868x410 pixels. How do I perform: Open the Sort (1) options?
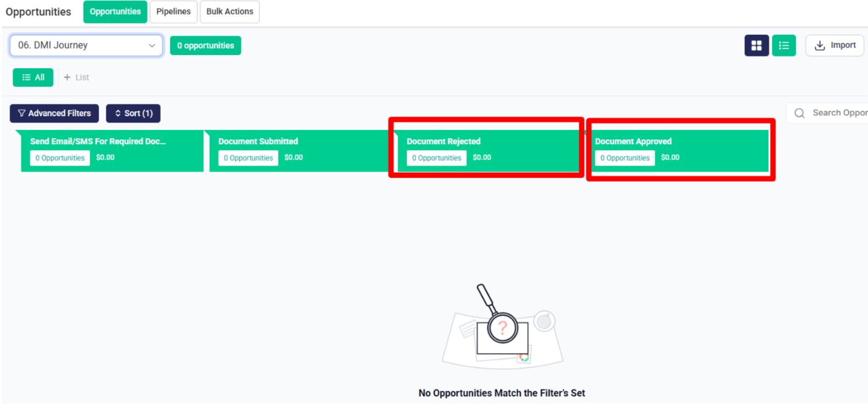133,113
